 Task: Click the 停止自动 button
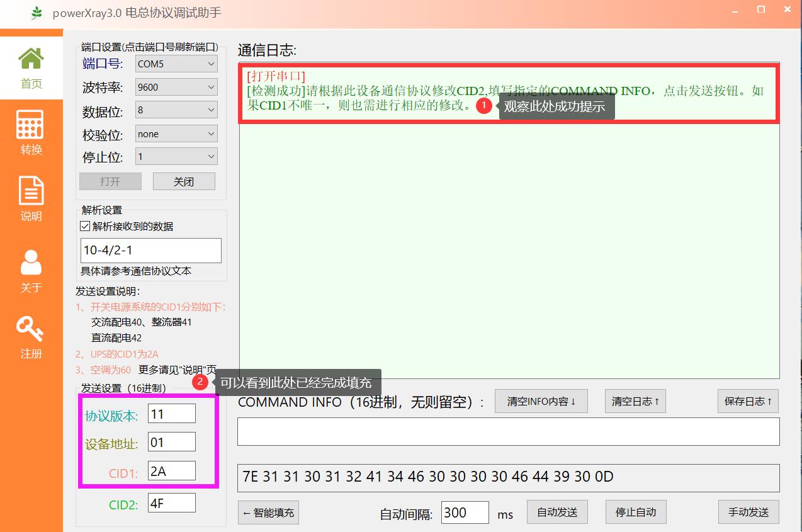point(636,512)
